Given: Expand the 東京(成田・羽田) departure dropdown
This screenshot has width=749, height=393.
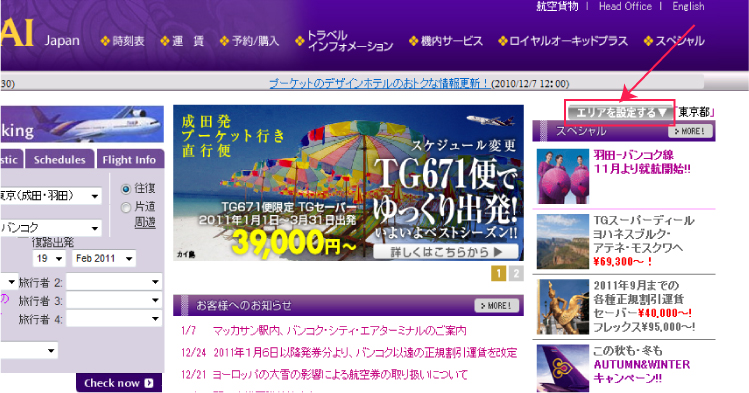Looking at the screenshot, I should coord(51,196).
